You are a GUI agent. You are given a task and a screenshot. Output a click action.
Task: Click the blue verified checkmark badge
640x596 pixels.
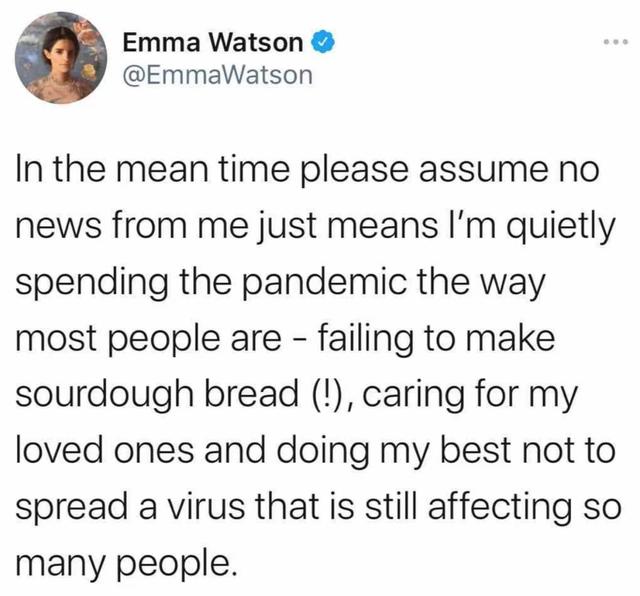323,41
